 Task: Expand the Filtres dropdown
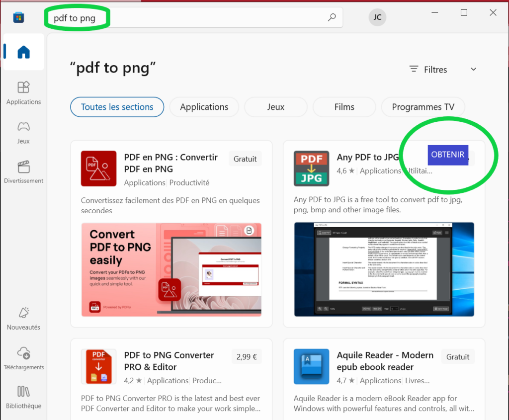click(x=442, y=70)
